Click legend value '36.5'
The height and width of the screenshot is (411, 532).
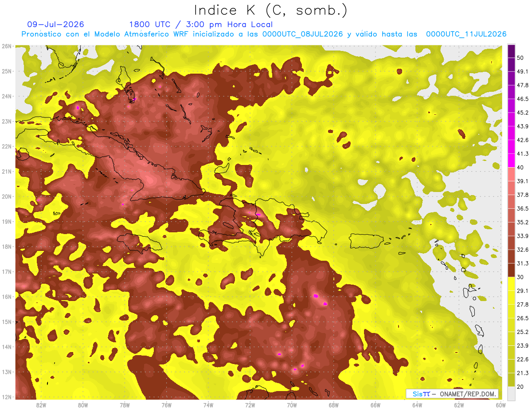point(523,208)
